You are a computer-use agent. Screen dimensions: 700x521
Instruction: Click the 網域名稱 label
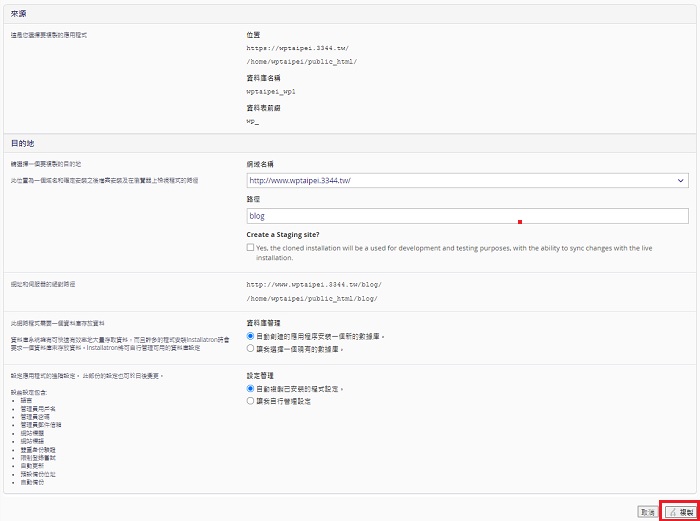pos(260,164)
